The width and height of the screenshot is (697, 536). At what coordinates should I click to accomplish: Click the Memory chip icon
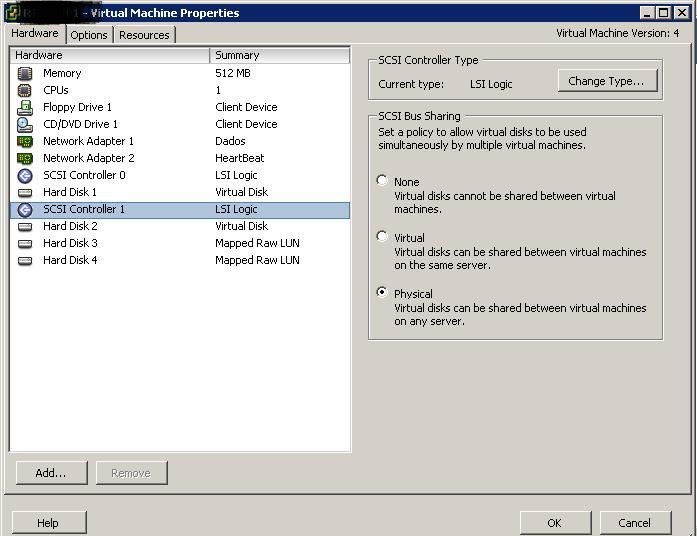pos(25,73)
